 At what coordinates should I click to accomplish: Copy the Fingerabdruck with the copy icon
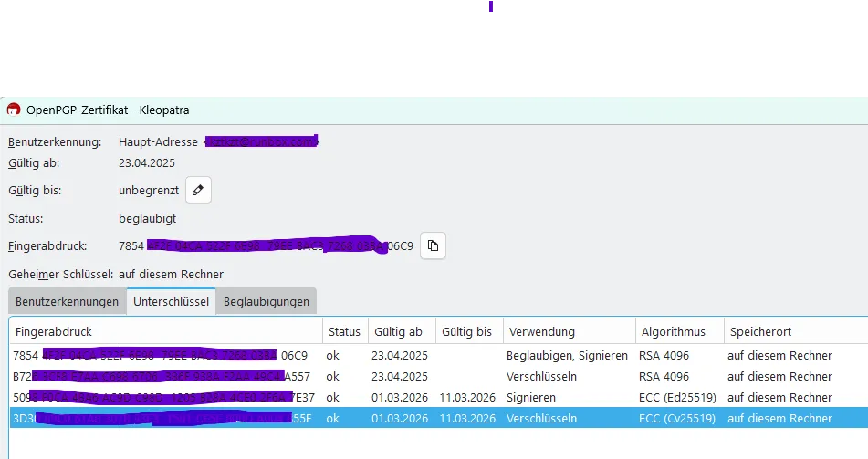point(433,245)
